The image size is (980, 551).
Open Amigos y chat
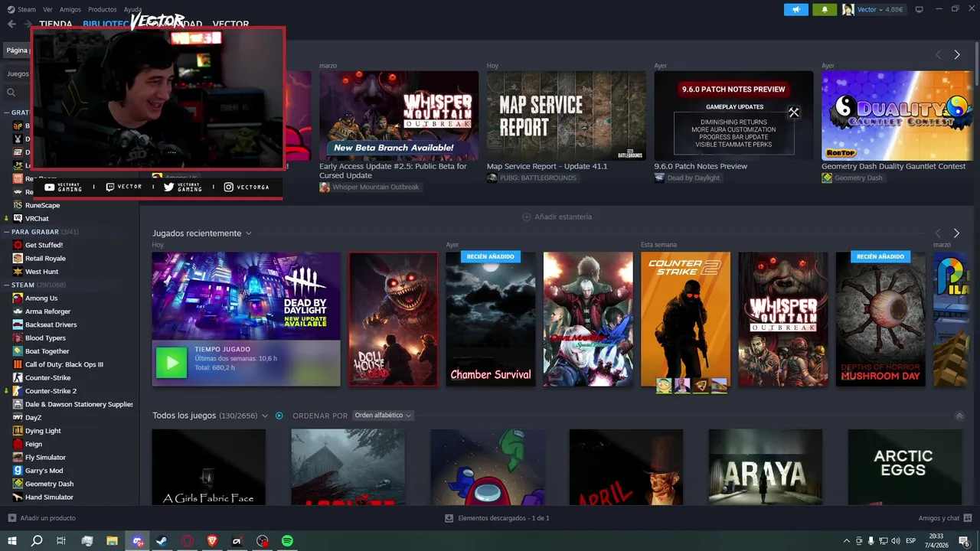coord(939,518)
